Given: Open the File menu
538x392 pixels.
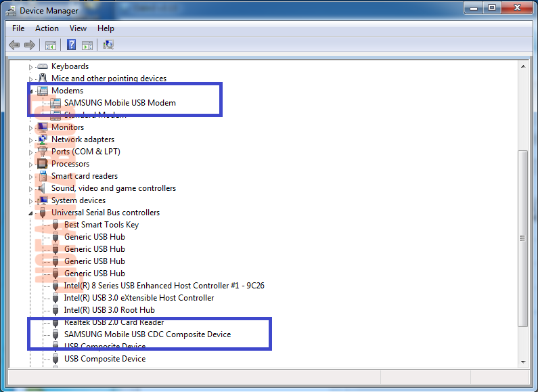Looking at the screenshot, I should pos(18,28).
